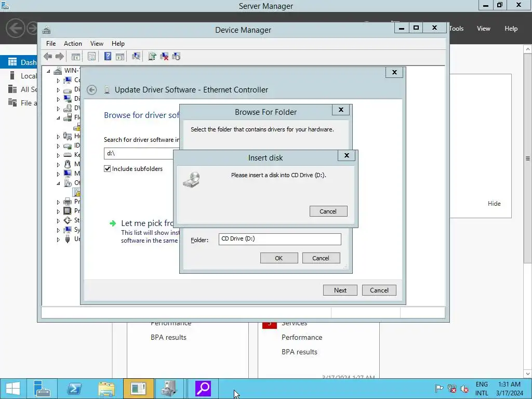The width and height of the screenshot is (532, 399).
Task: Click the ENG INTL language indicator
Action: (482, 389)
